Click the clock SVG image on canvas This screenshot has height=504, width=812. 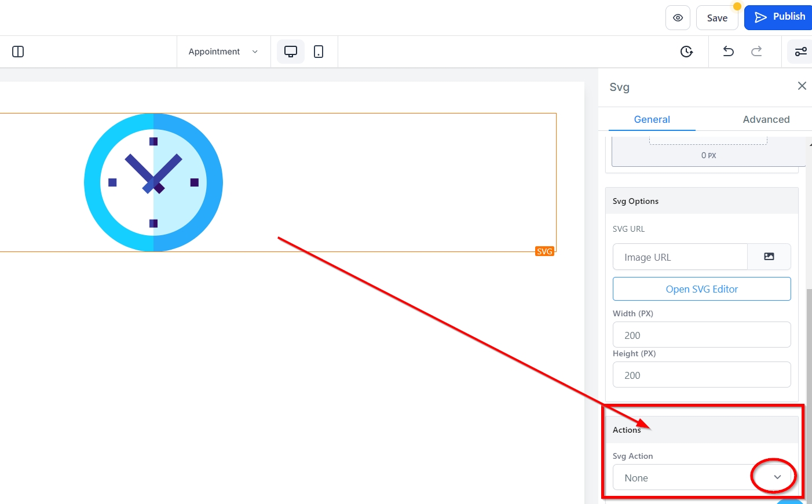pyautogui.click(x=153, y=182)
